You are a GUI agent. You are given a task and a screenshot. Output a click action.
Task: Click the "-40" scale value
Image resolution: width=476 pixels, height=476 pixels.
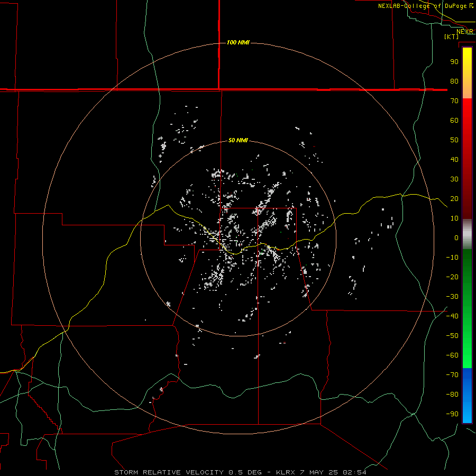coord(452,316)
